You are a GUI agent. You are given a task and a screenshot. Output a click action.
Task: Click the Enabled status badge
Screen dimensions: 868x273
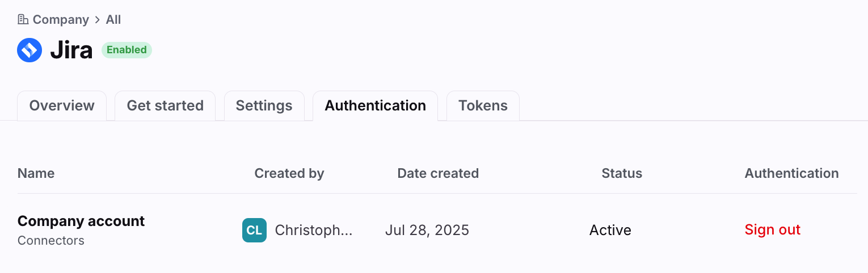127,50
